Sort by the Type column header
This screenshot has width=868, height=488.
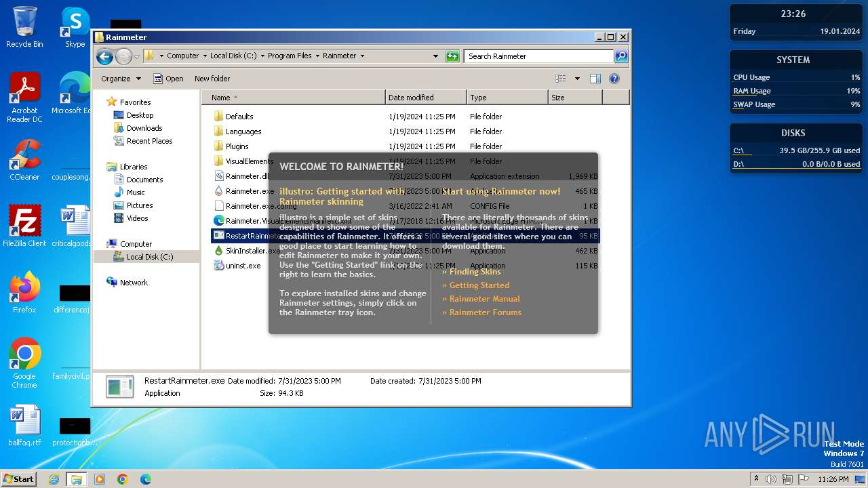(507, 98)
